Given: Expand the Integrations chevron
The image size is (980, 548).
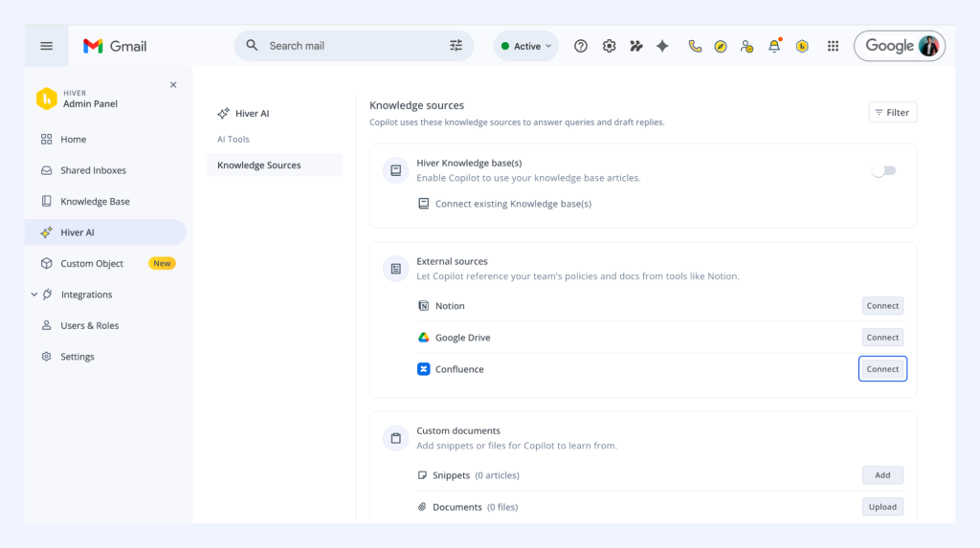Looking at the screenshot, I should coord(34,295).
